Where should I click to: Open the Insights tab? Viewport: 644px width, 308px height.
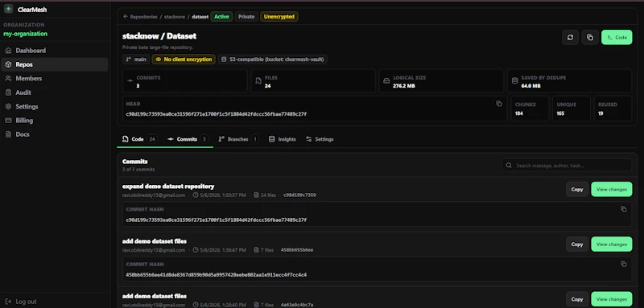pyautogui.click(x=283, y=139)
